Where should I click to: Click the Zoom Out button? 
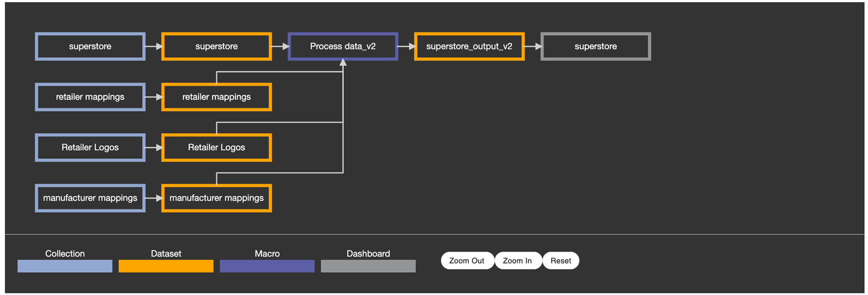(467, 261)
